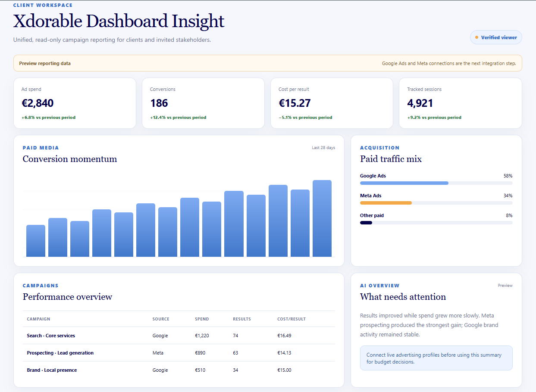
Task: Click the €14.13 cost per result cell
Action: [x=284, y=353]
